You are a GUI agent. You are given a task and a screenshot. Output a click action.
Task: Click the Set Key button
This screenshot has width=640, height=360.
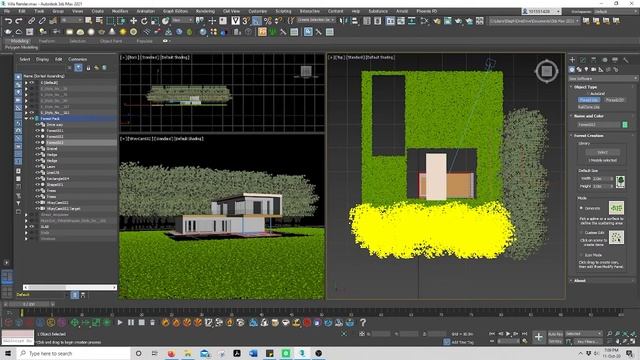pyautogui.click(x=555, y=341)
